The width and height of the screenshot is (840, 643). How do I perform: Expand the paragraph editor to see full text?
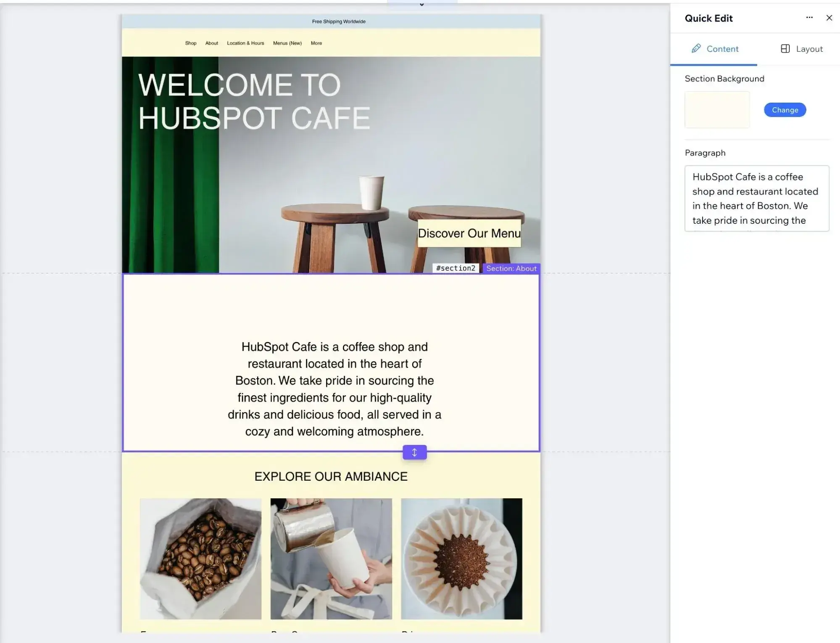click(x=756, y=220)
